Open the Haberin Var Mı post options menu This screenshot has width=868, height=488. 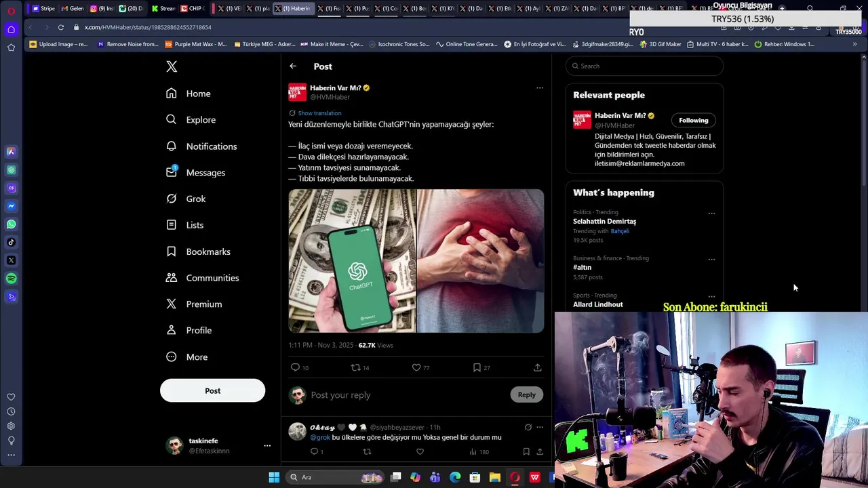pyautogui.click(x=540, y=87)
